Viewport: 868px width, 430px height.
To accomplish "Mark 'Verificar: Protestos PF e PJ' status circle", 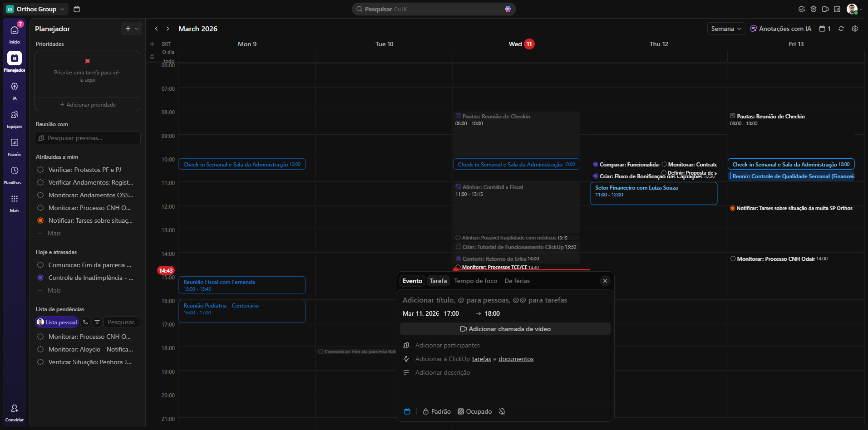I will pyautogui.click(x=40, y=170).
